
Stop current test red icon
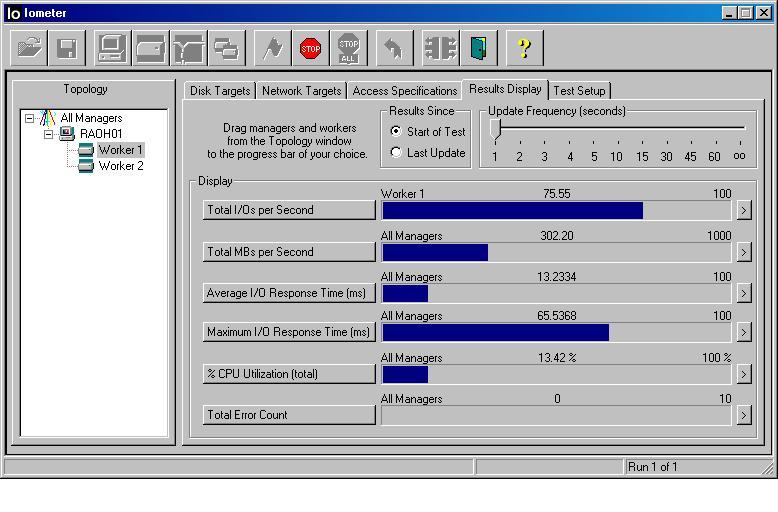point(311,48)
